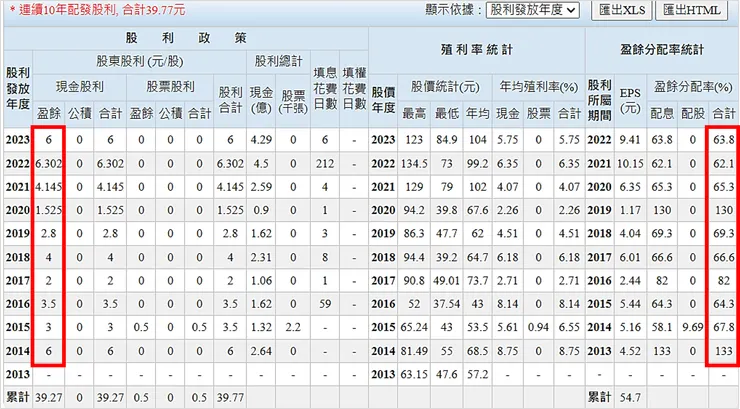Screen dimensions: 740x409
Task: Click the 現金(億) column header
Action: 261,100
